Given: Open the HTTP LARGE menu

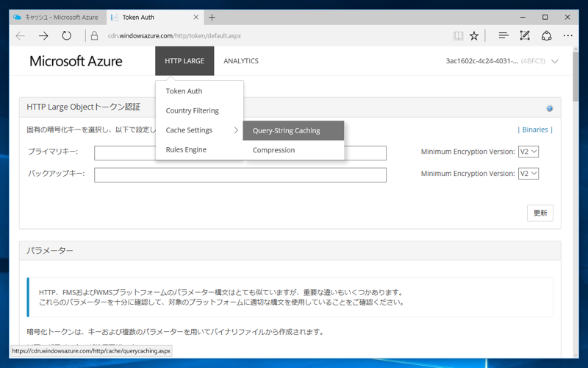Looking at the screenshot, I should point(184,61).
